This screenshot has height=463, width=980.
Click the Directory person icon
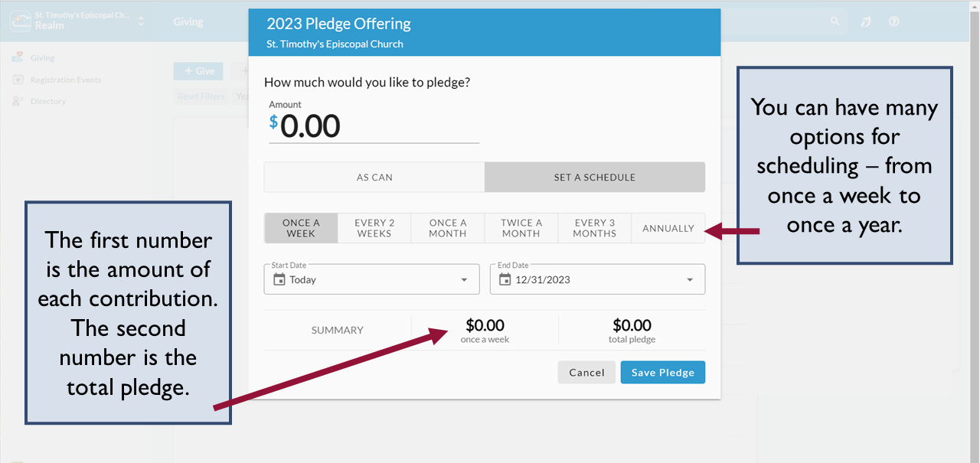click(18, 101)
